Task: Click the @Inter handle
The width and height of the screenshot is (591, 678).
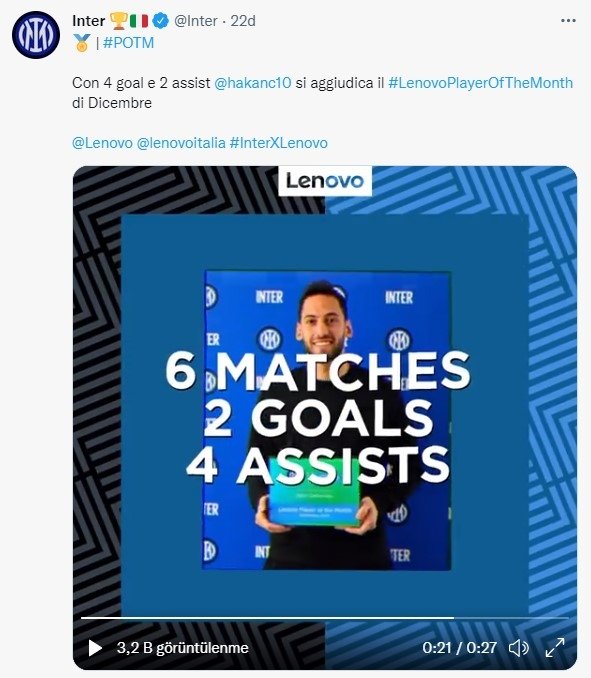Action: coord(196,21)
